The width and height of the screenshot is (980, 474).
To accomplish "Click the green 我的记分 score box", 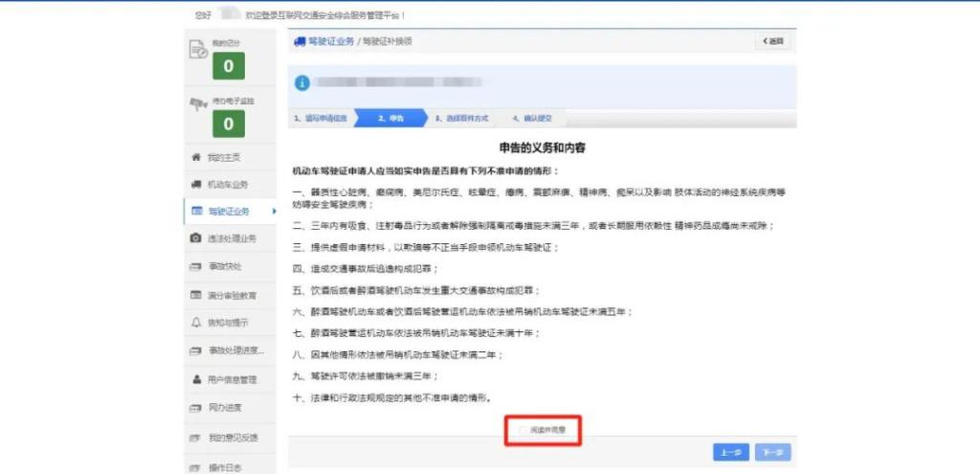I will coord(228,66).
